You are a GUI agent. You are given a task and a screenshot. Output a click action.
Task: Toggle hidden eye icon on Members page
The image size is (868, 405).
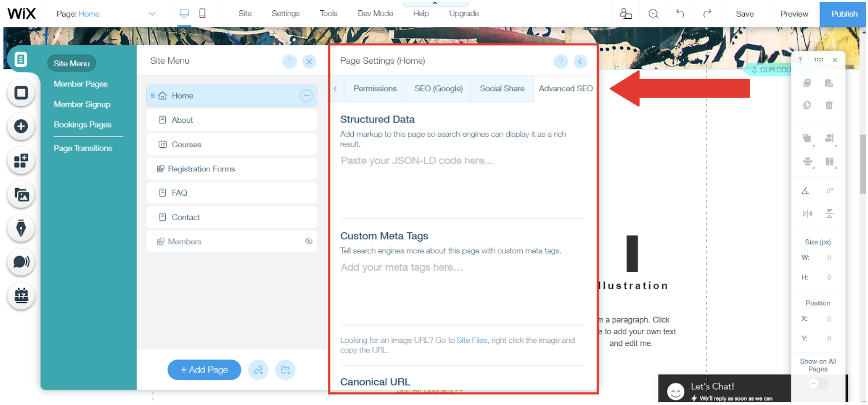(309, 241)
